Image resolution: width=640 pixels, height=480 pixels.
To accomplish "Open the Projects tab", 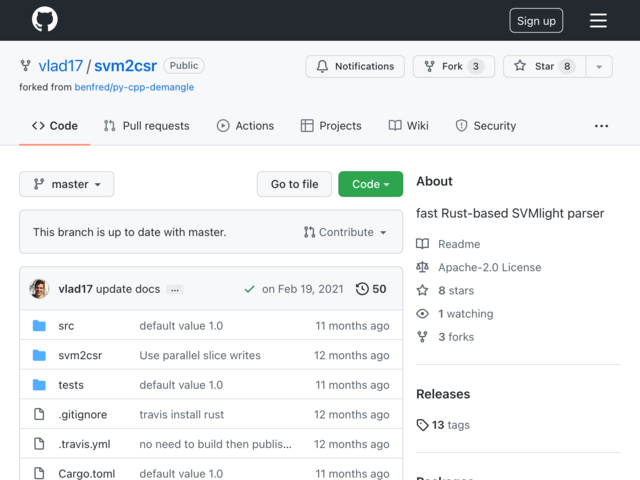I will pos(331,126).
